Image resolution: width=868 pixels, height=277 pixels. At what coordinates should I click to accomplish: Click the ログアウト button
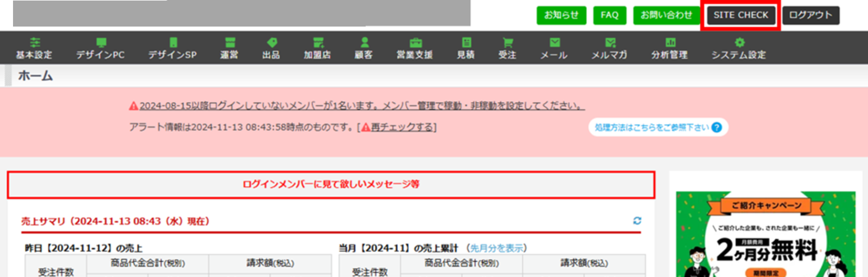[x=810, y=15]
